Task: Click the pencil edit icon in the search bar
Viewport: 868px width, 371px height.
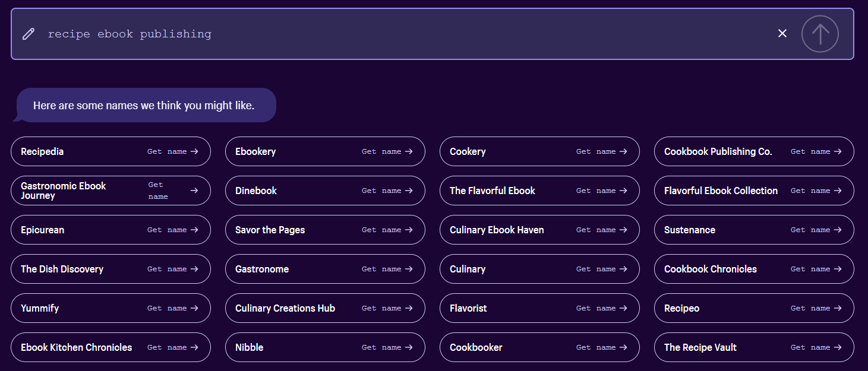Action: (28, 34)
